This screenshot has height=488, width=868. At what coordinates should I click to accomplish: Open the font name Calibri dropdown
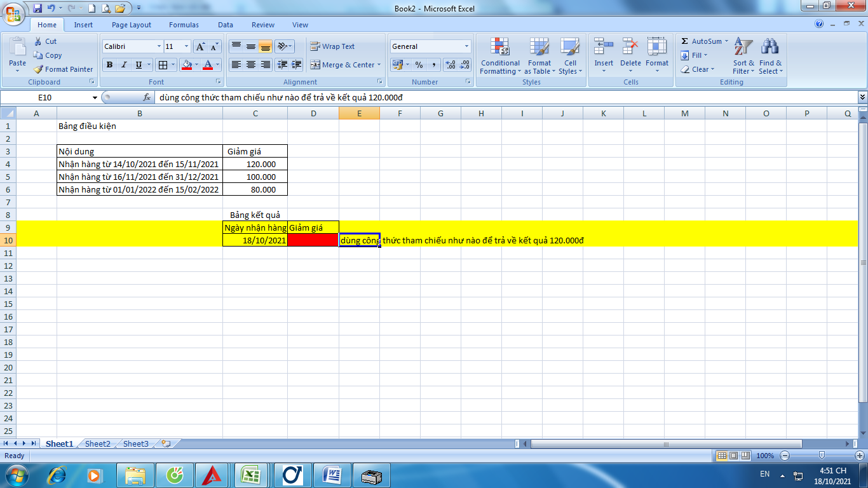159,46
